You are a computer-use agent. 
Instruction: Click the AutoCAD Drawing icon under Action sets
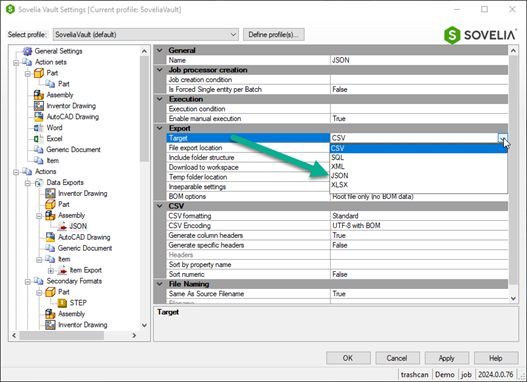tap(39, 117)
